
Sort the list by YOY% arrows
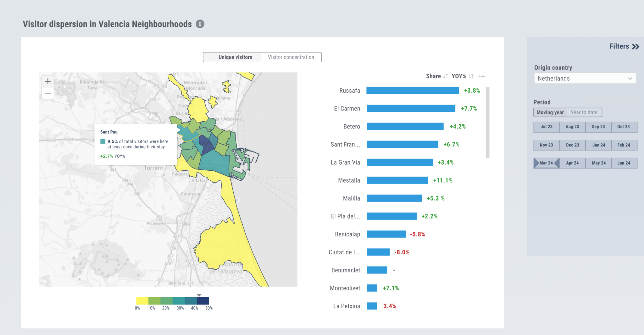[471, 76]
